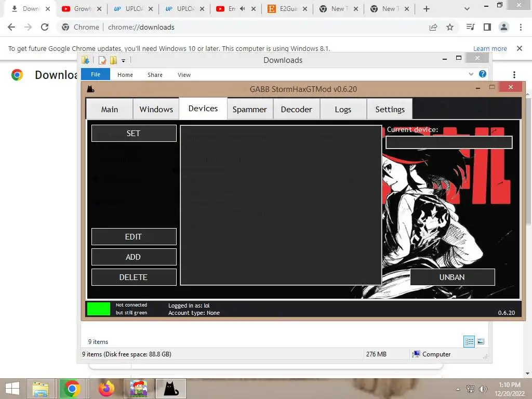This screenshot has width=532, height=399.
Task: Open the Home ribbon tab in Explorer
Action: 125,75
